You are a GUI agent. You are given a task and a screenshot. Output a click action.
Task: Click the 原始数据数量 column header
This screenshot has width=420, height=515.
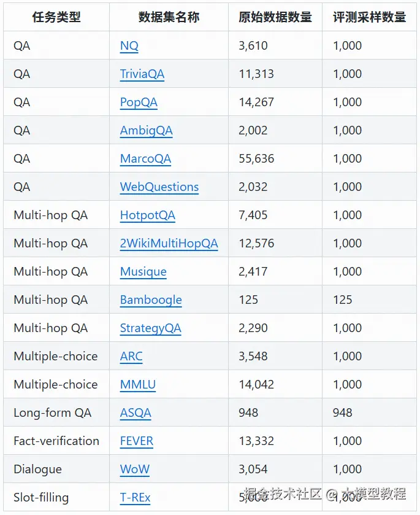tap(275, 17)
